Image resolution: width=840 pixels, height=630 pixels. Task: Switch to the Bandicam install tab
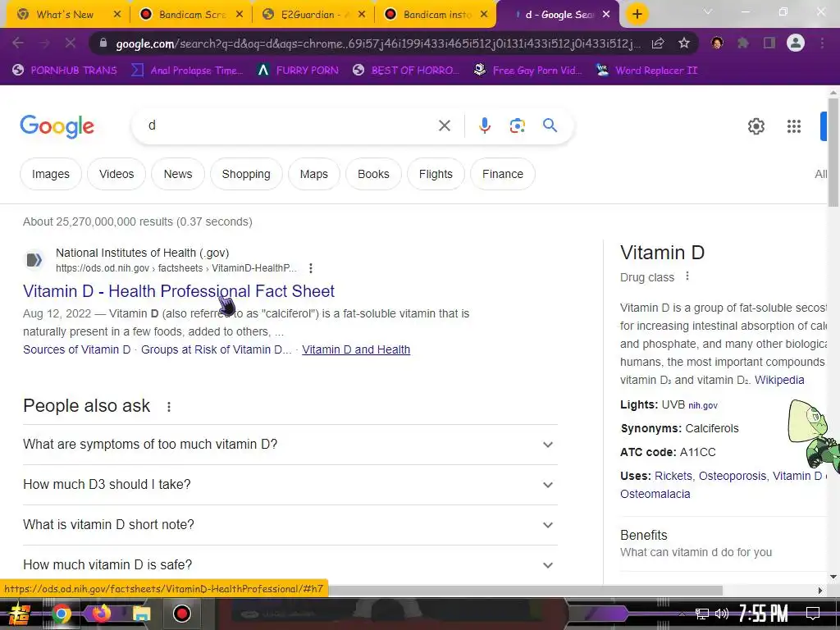pos(436,15)
